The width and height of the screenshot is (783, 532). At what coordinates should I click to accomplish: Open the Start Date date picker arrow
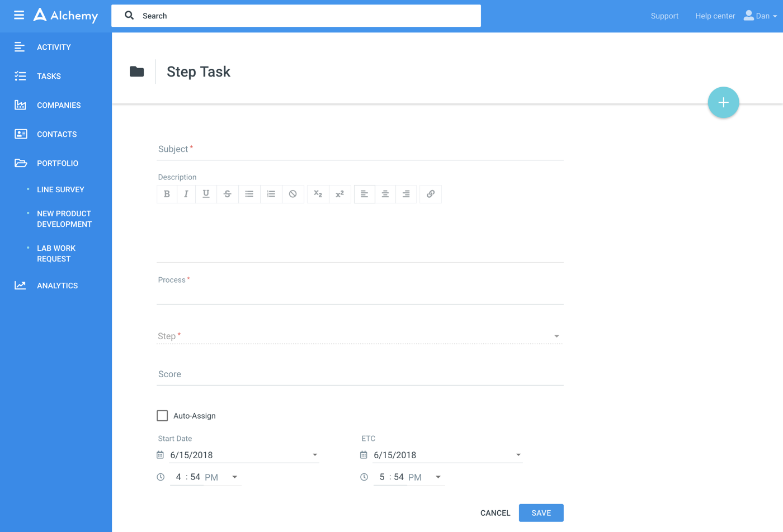pos(315,455)
